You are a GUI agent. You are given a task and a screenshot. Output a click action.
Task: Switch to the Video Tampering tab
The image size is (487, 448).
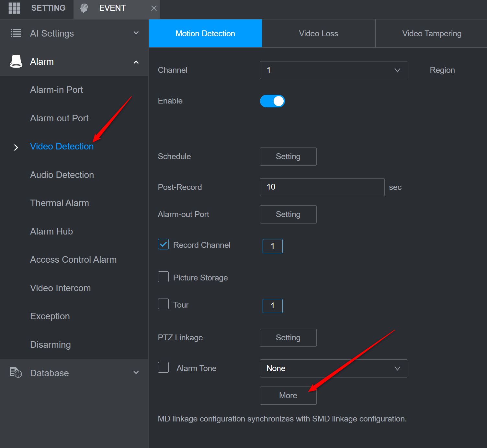coord(432,33)
